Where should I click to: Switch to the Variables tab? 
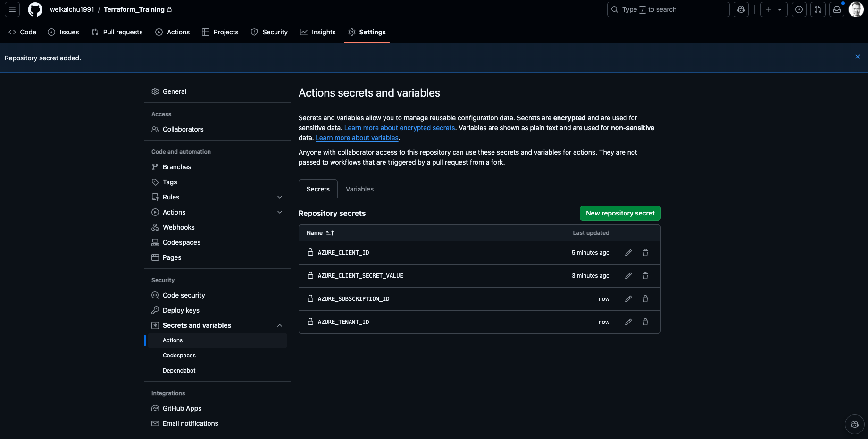[359, 189]
